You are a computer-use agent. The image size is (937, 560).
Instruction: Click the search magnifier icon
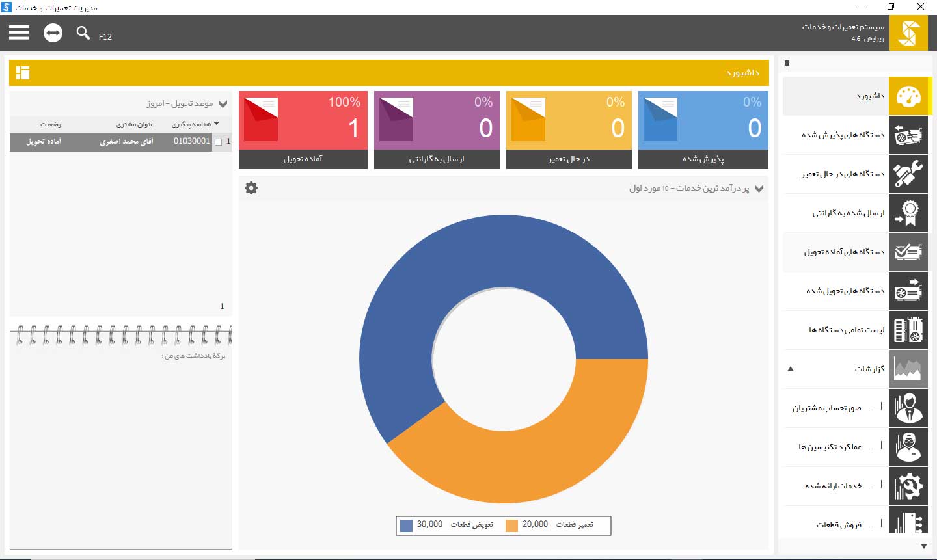[83, 33]
